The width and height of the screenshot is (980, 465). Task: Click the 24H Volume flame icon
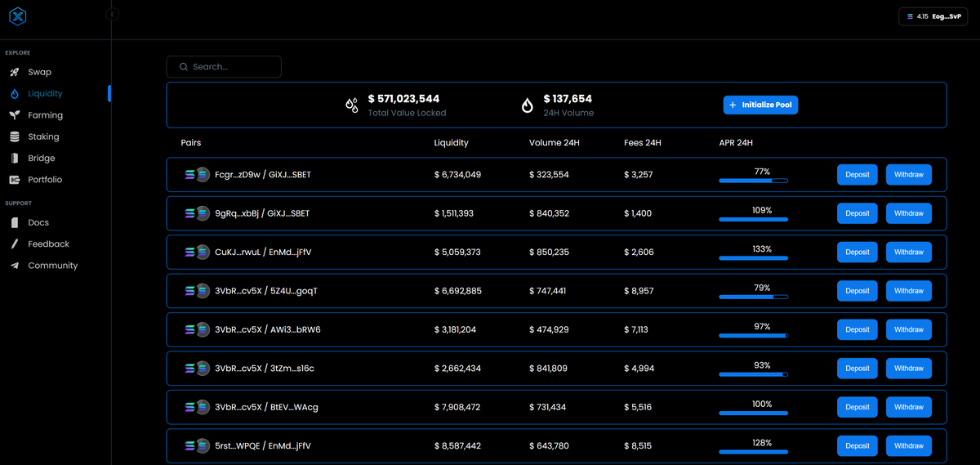pos(528,105)
